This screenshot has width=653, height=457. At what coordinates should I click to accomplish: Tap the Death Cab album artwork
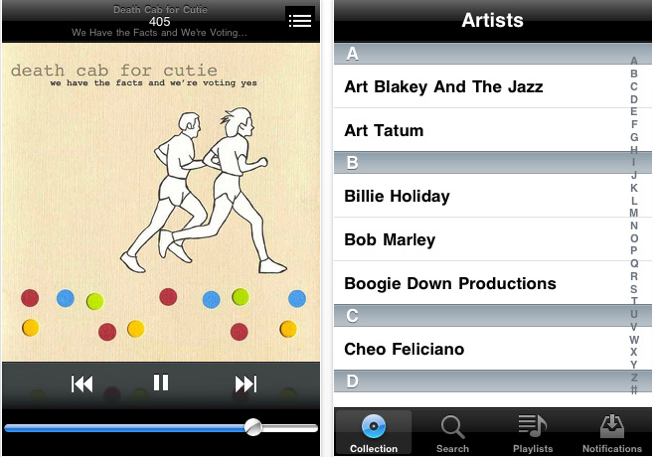click(161, 202)
